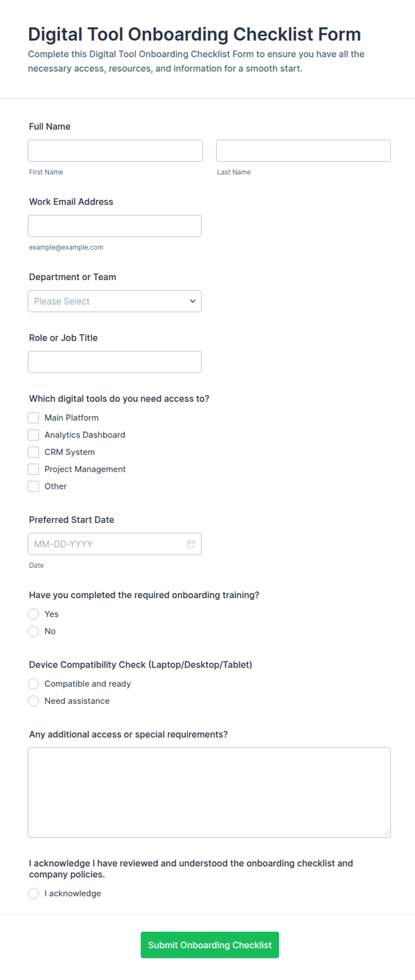Enable the Project Management checkbox
Screen dimensions: 415x980
(33, 469)
